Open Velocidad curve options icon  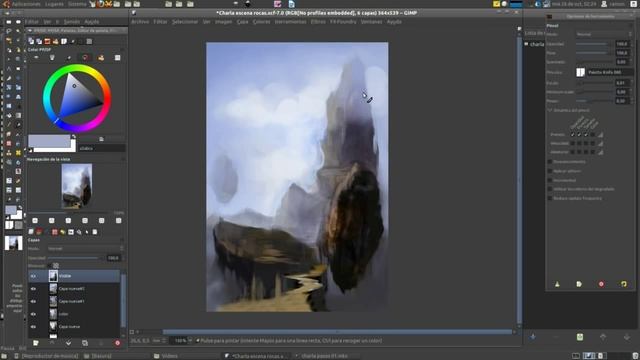click(600, 143)
